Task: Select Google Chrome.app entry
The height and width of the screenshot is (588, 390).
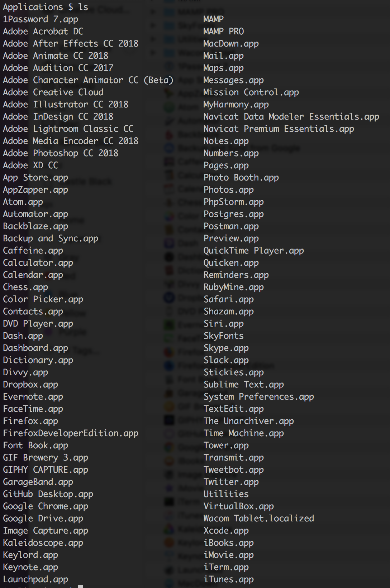Action: coord(46,506)
